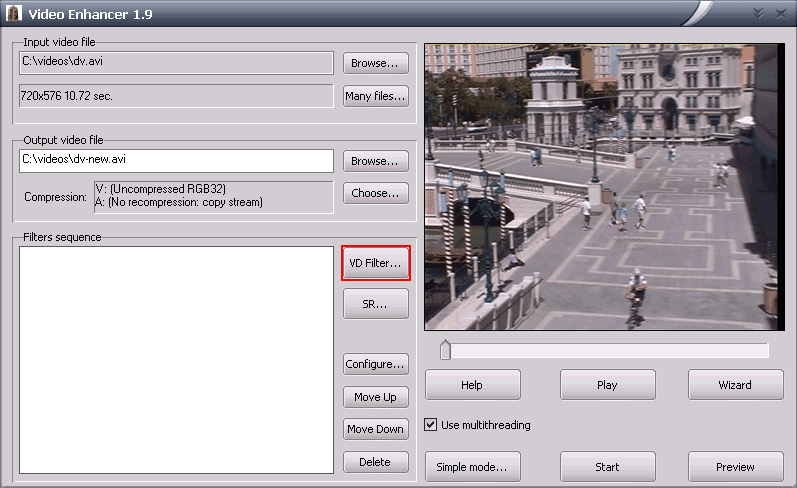Click the video position slider thumb
Viewport: 797px width, 488px height.
445,350
